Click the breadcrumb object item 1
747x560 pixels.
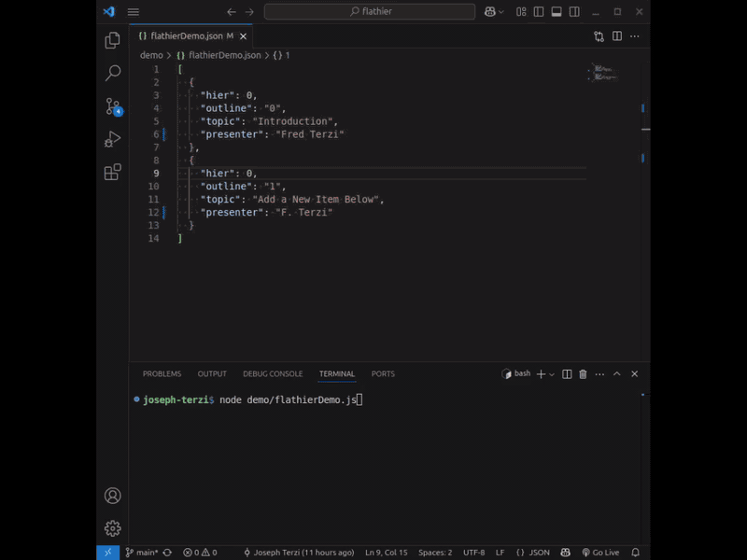pos(282,55)
